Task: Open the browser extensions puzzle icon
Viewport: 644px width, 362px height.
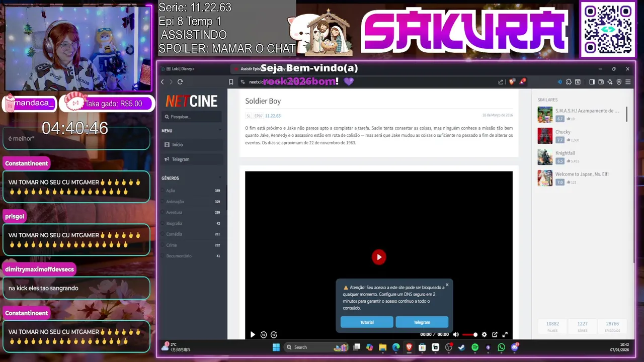Action: pyautogui.click(x=569, y=82)
